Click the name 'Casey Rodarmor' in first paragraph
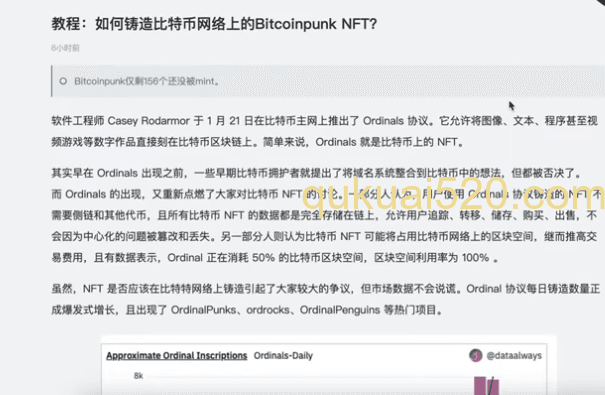Viewport: 605px width, 395px height. pyautogui.click(x=149, y=121)
